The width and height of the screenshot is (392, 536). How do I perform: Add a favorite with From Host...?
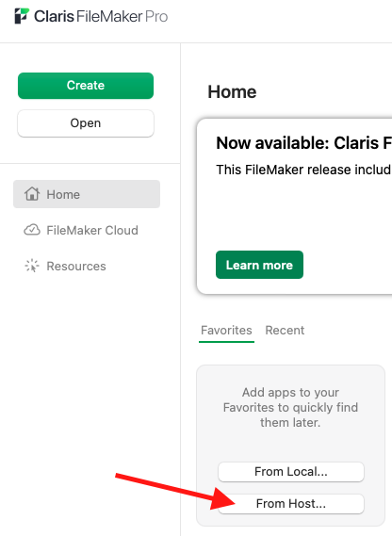[291, 504]
